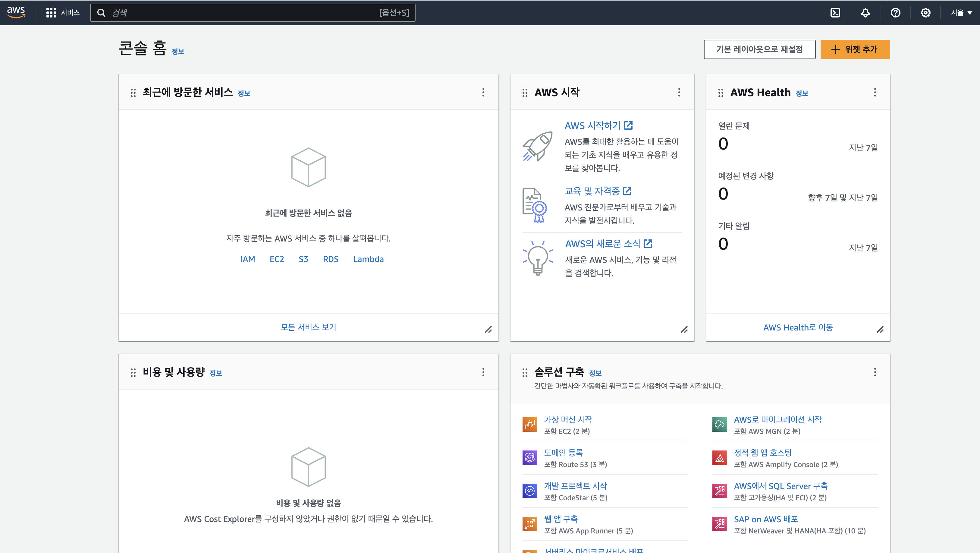Open the AWS 시작 widget kebab menu
Screen dimensions: 980x553
coord(679,93)
